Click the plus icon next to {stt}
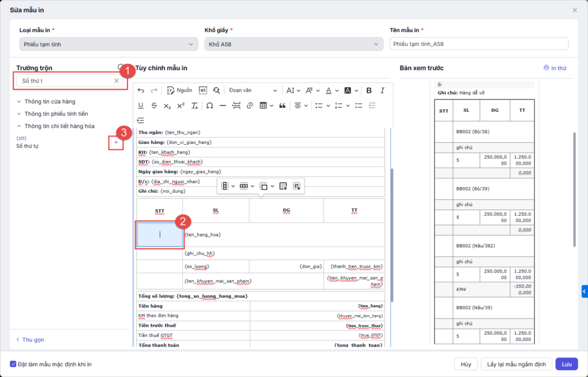 116,142
